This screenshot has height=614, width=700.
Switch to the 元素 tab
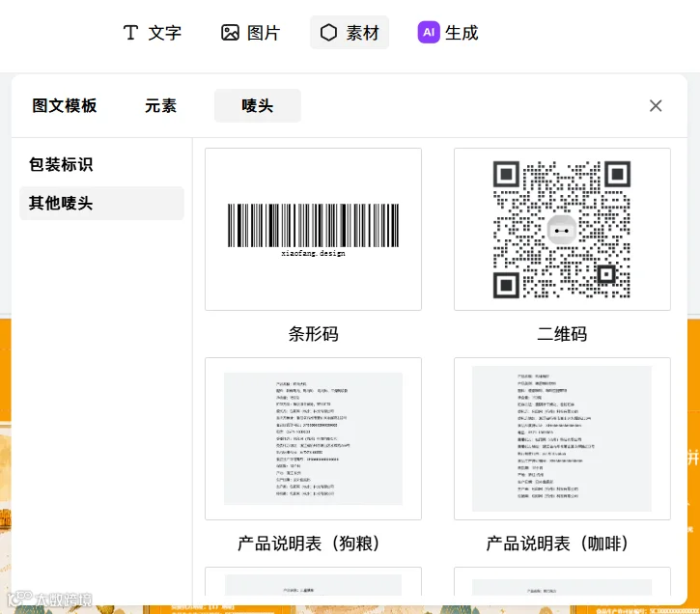160,106
